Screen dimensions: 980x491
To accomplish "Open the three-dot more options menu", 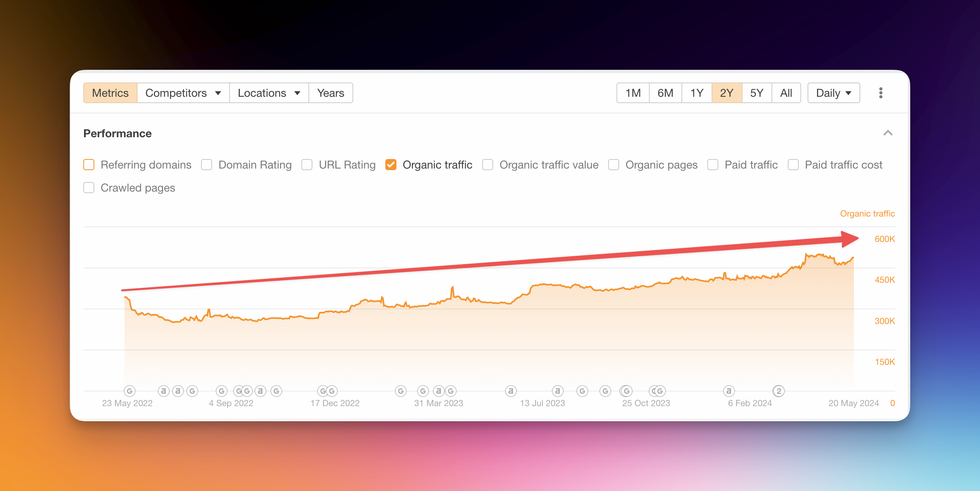I will click(x=880, y=93).
